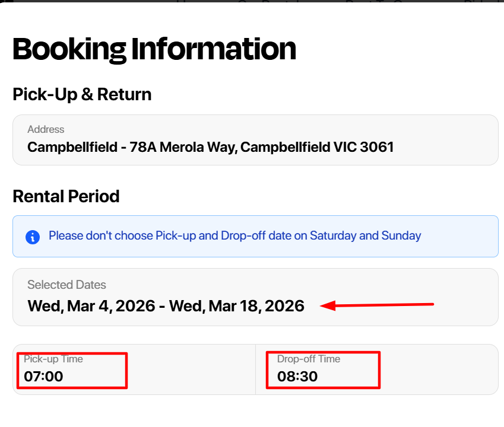This screenshot has width=504, height=427.
Task: Click the Selected Dates label
Action: click(x=66, y=285)
